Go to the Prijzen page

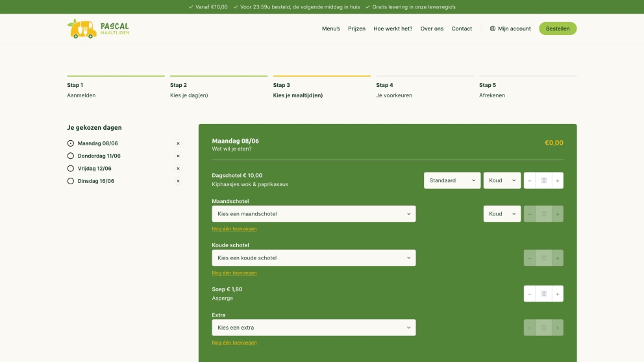[356, 29]
